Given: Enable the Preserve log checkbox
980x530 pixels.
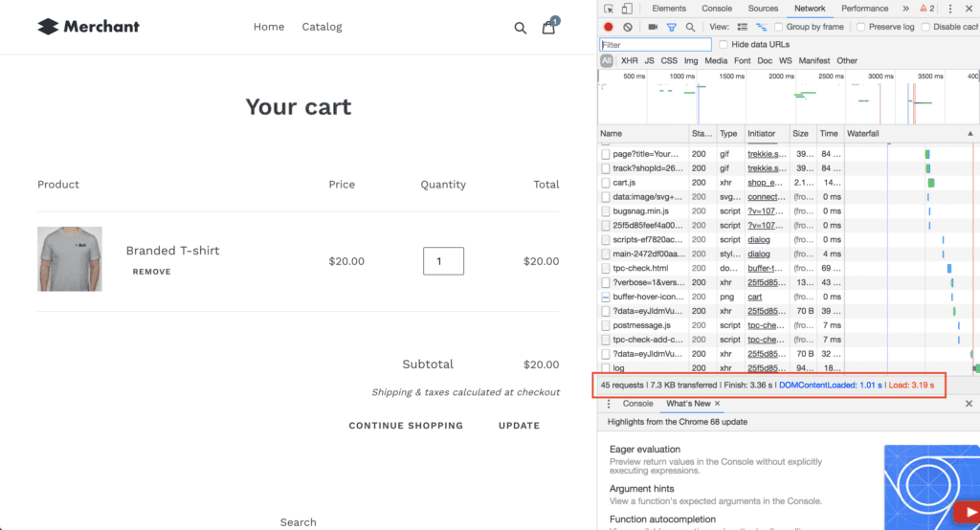Looking at the screenshot, I should click(861, 27).
